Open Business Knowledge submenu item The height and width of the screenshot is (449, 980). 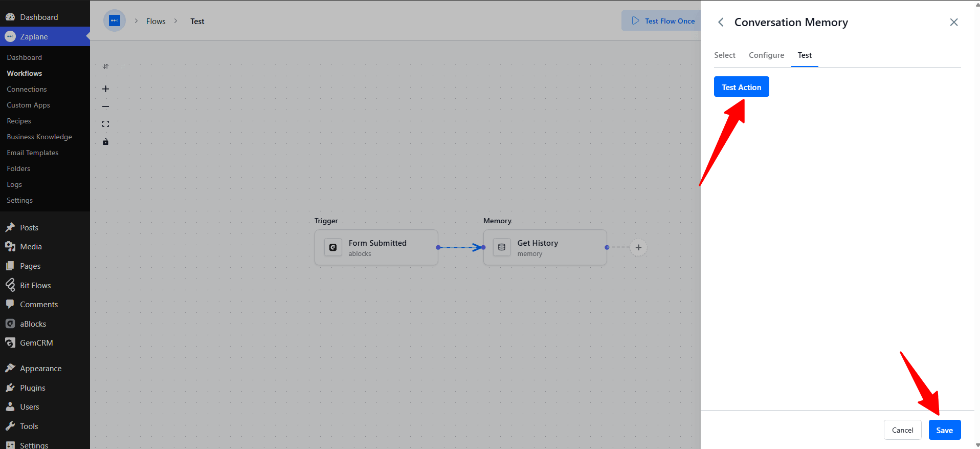[x=39, y=137]
